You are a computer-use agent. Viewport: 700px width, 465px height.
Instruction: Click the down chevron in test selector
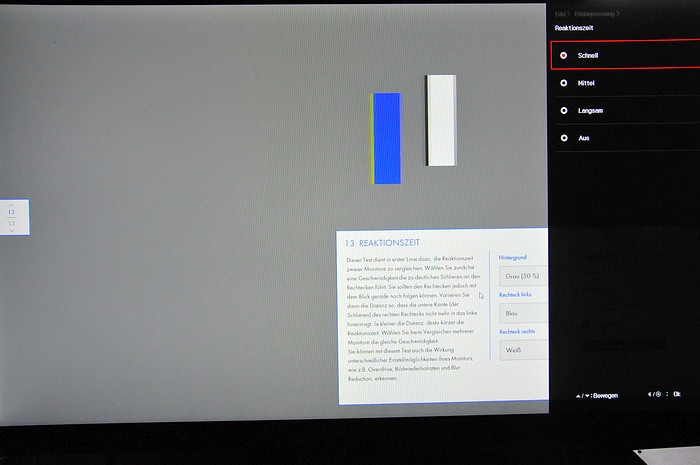pyautogui.click(x=12, y=231)
